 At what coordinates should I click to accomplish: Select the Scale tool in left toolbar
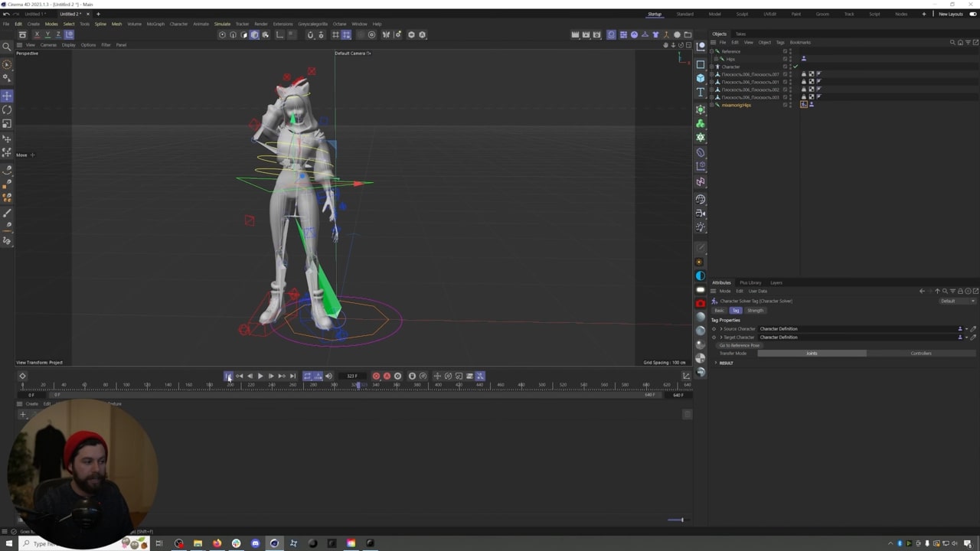[x=7, y=123]
